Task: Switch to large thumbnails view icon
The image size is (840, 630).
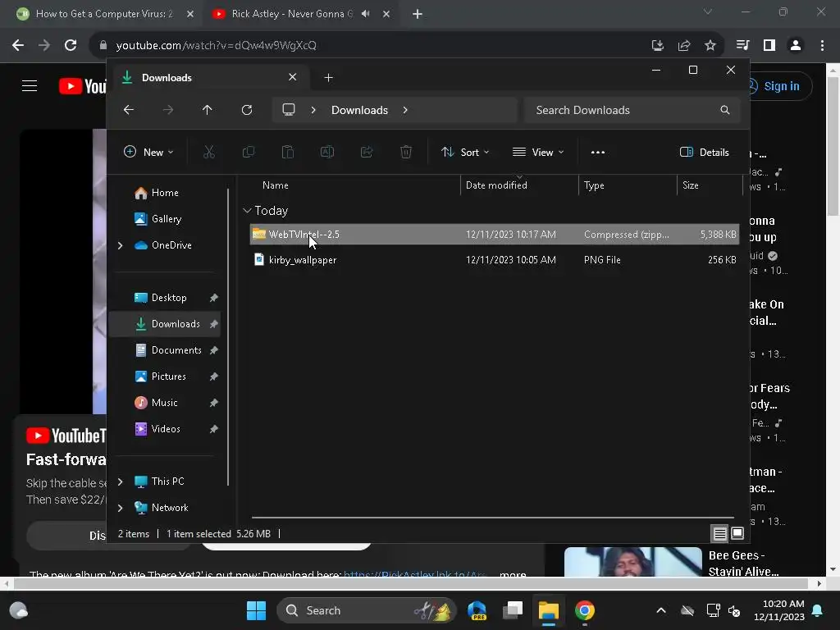Action: pos(737,533)
